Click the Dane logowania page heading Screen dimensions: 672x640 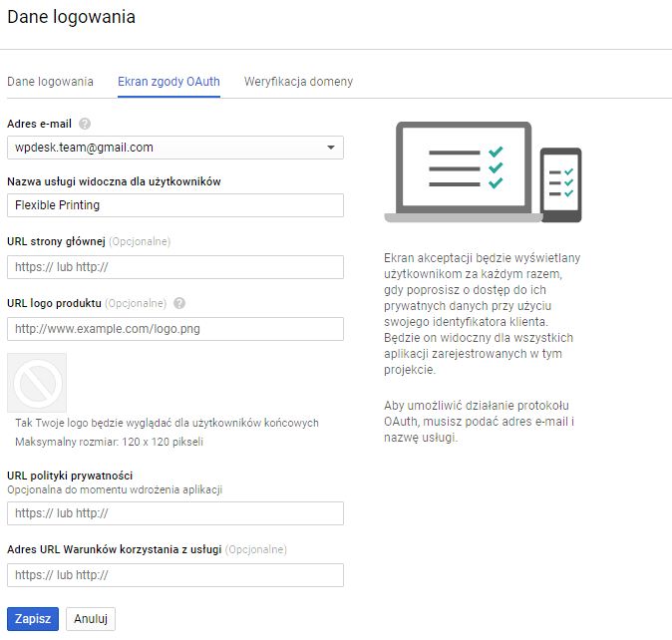click(x=71, y=17)
